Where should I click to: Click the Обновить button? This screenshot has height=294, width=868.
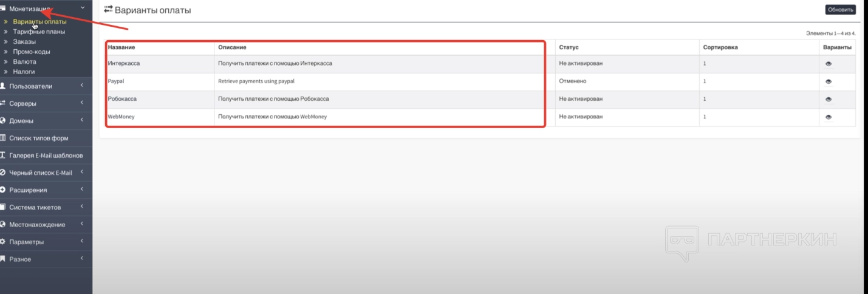pos(841,10)
